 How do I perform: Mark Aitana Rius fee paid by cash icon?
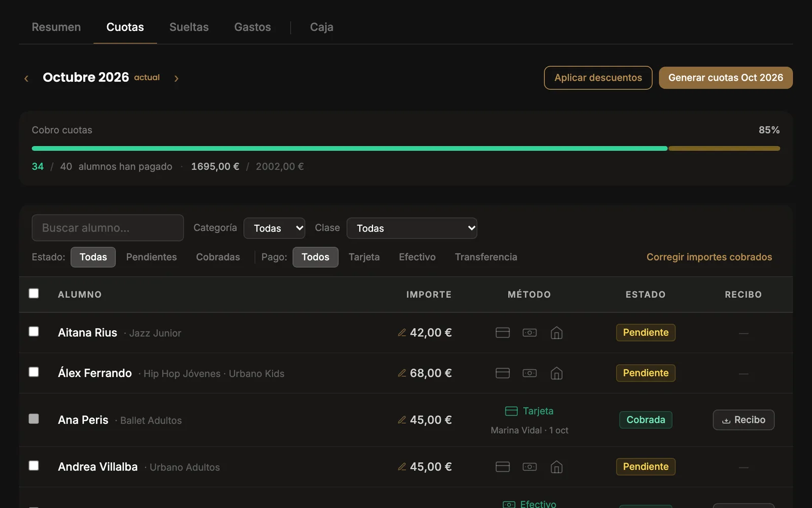[529, 333]
